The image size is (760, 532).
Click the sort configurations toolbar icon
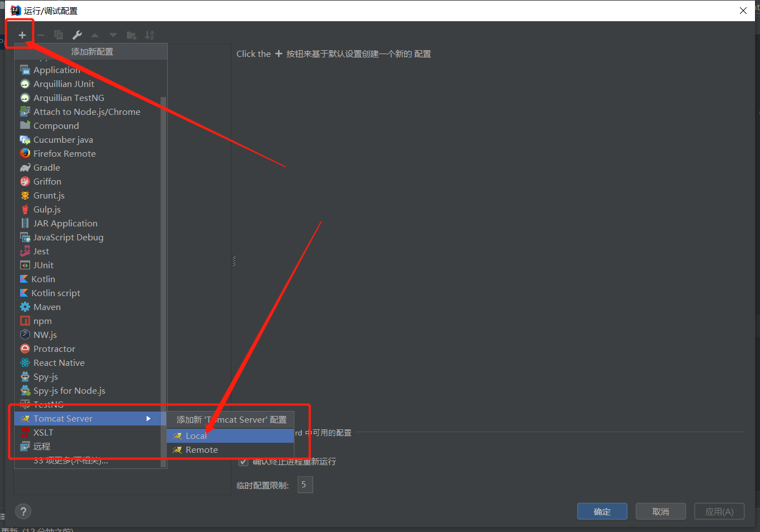click(149, 35)
